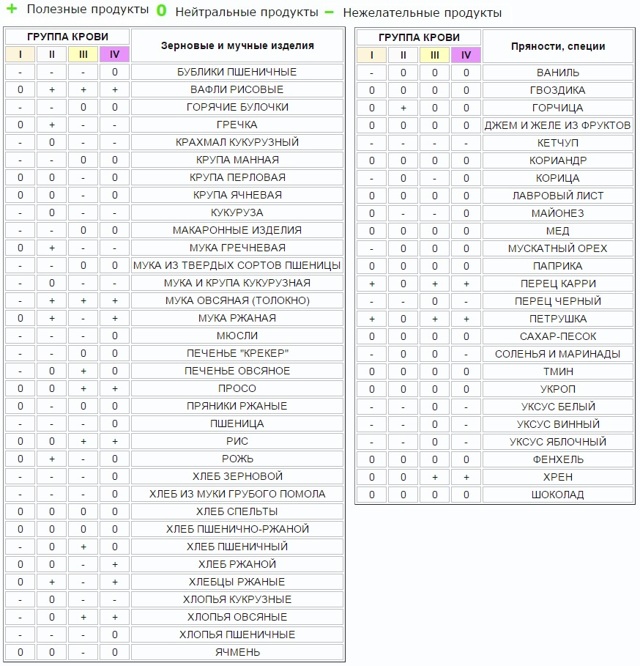Click the Пряности, специи column header
This screenshot has height=666, width=640.
(x=558, y=46)
